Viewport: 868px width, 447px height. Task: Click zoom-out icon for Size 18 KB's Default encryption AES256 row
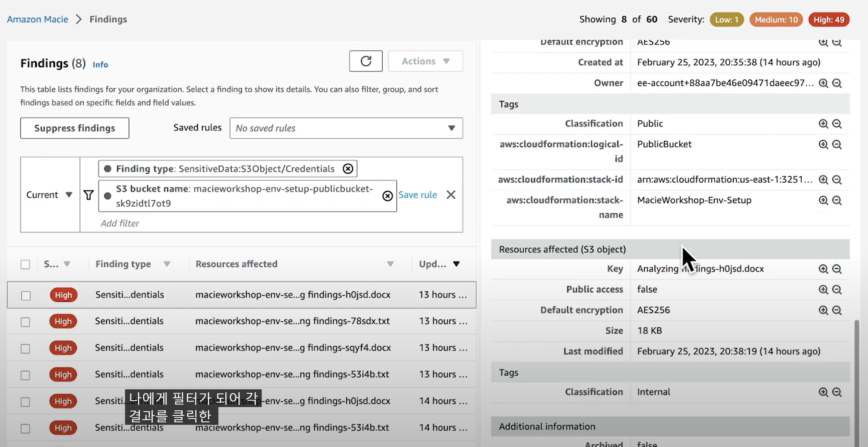click(837, 310)
